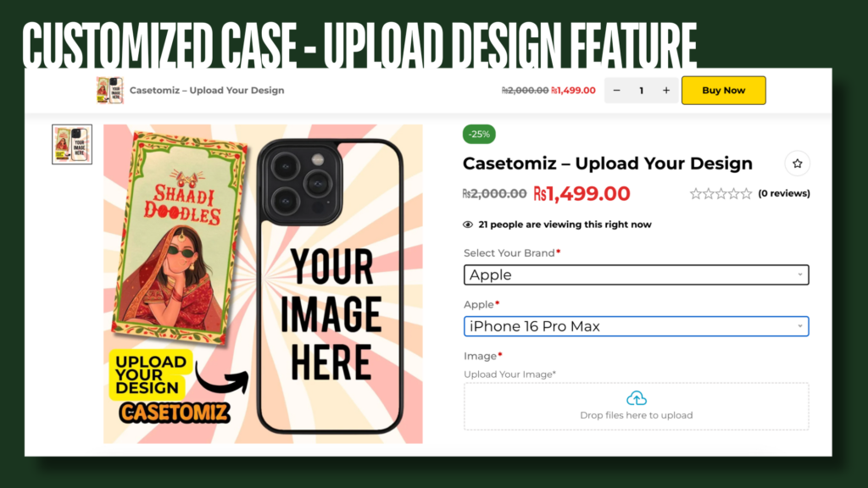The width and height of the screenshot is (868, 488).
Task: Click the zero-star rating
Action: click(x=721, y=194)
